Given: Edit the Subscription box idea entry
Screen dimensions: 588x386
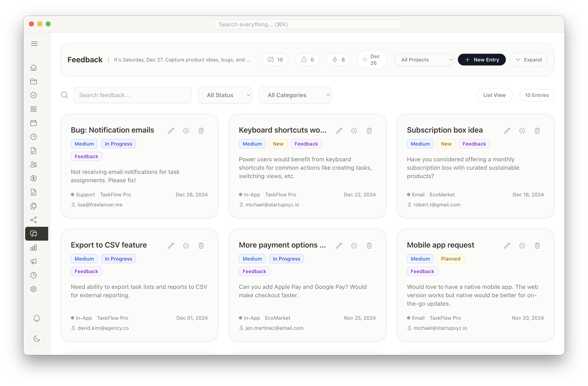Looking at the screenshot, I should click(507, 130).
